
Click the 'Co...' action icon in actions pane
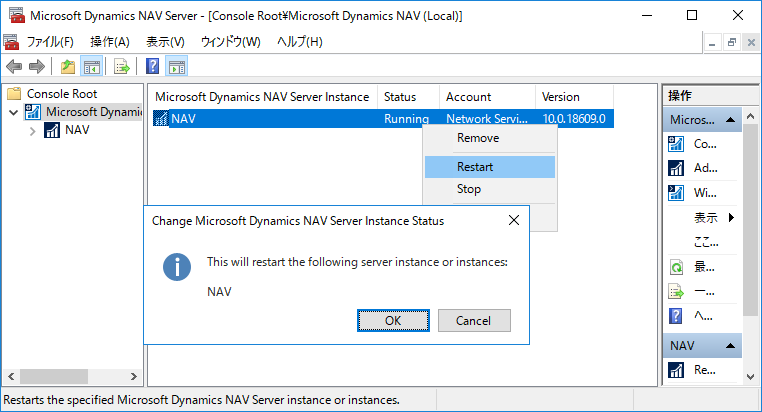[676, 144]
